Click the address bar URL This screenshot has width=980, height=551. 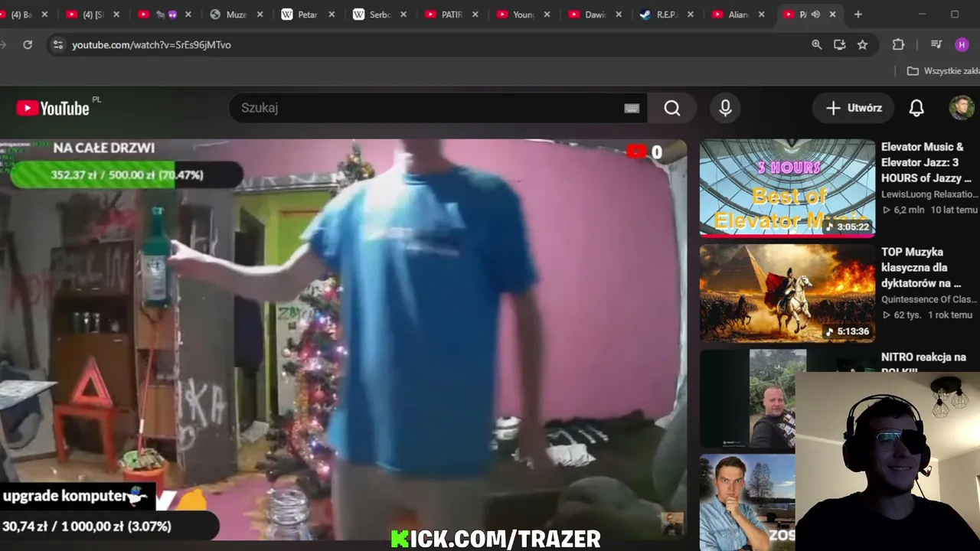click(152, 45)
